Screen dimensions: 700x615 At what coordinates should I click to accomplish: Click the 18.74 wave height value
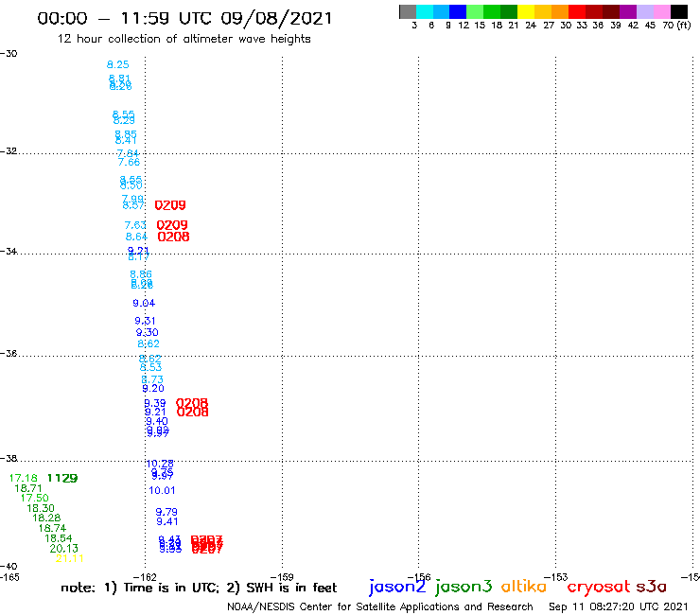[x=53, y=528]
